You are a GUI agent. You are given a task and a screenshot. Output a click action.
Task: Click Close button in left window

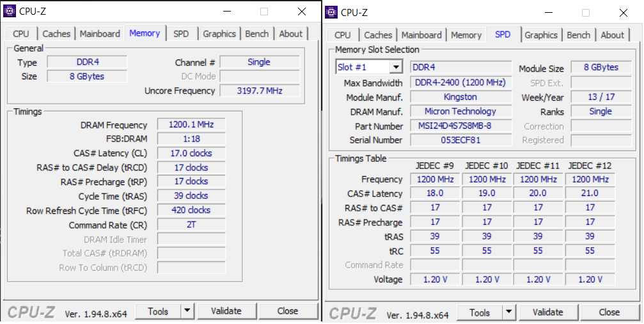[x=288, y=311]
